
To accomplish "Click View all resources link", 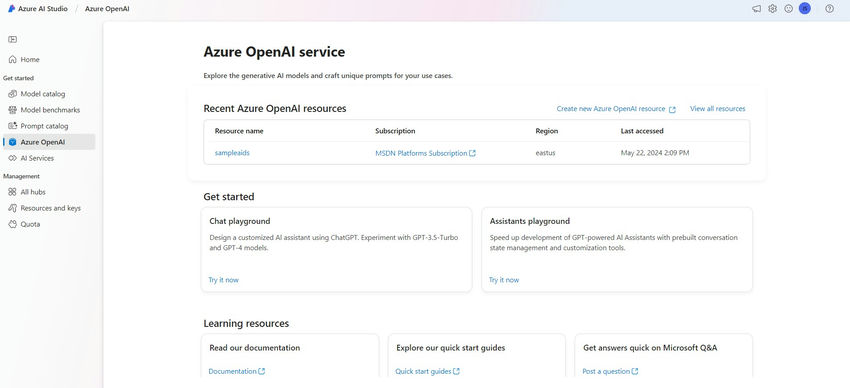I will pyautogui.click(x=718, y=109).
